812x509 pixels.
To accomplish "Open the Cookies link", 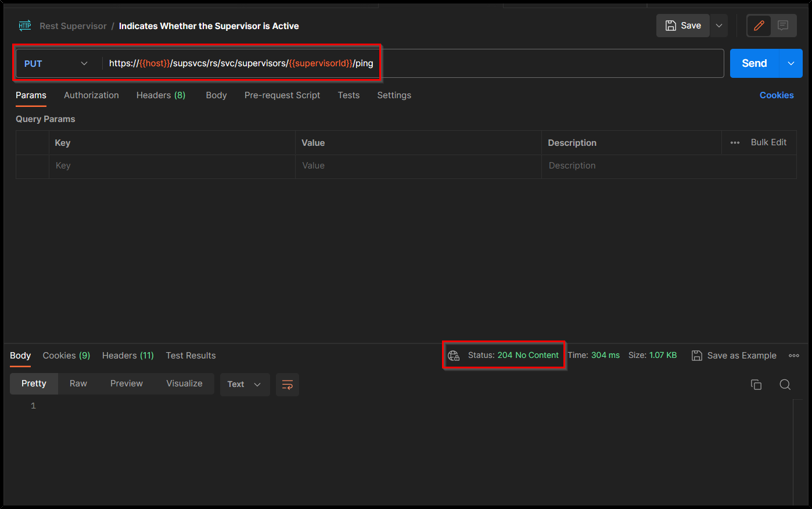I will [777, 95].
